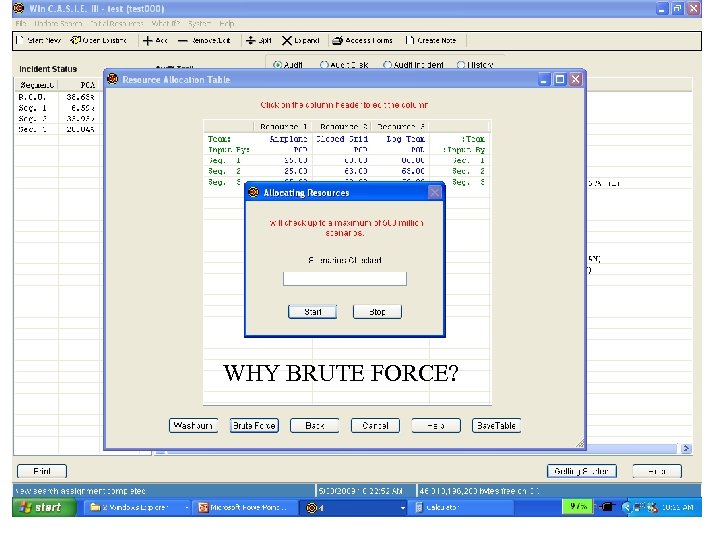The width and height of the screenshot is (720, 540).
Task: Select the Audit Incident radio button
Action: pyautogui.click(x=387, y=65)
